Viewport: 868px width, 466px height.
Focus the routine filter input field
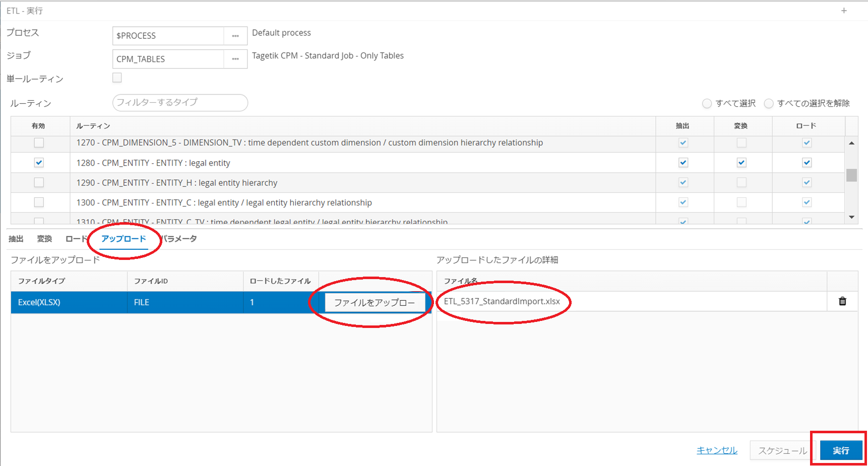pyautogui.click(x=180, y=102)
